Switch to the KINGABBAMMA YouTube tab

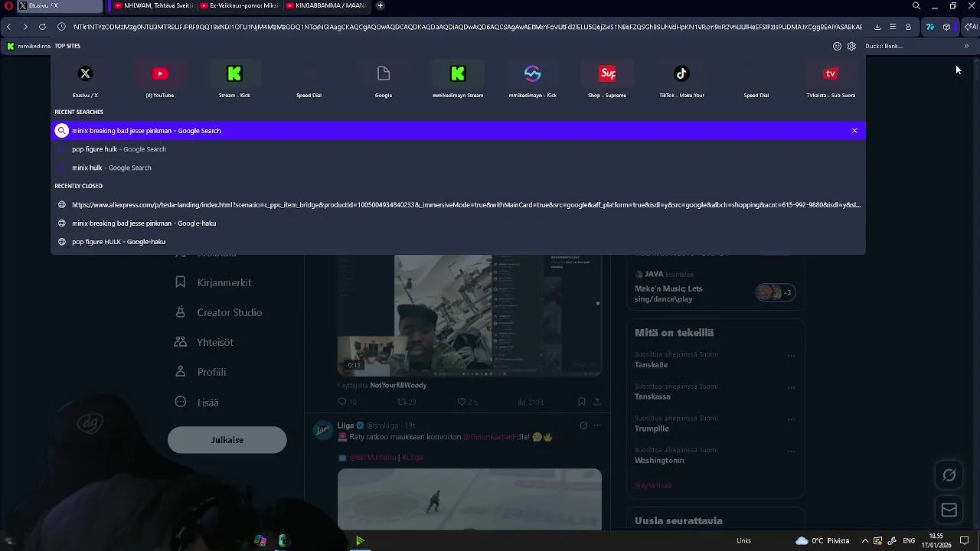(325, 6)
